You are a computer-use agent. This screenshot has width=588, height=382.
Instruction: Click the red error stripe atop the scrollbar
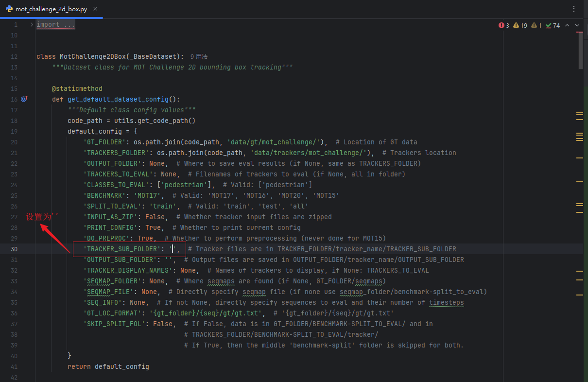pos(580,32)
